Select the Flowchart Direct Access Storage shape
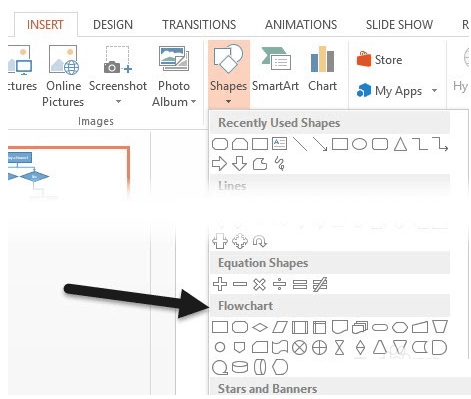 260,367
